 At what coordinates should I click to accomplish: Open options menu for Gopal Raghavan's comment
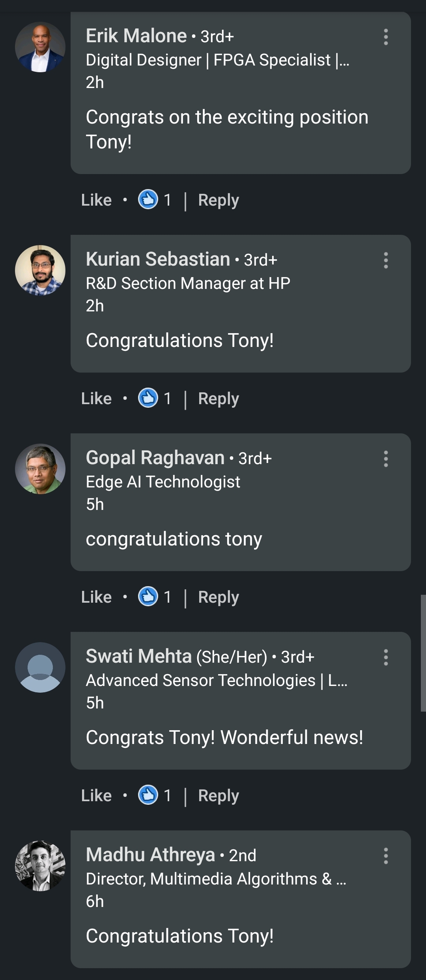(386, 459)
